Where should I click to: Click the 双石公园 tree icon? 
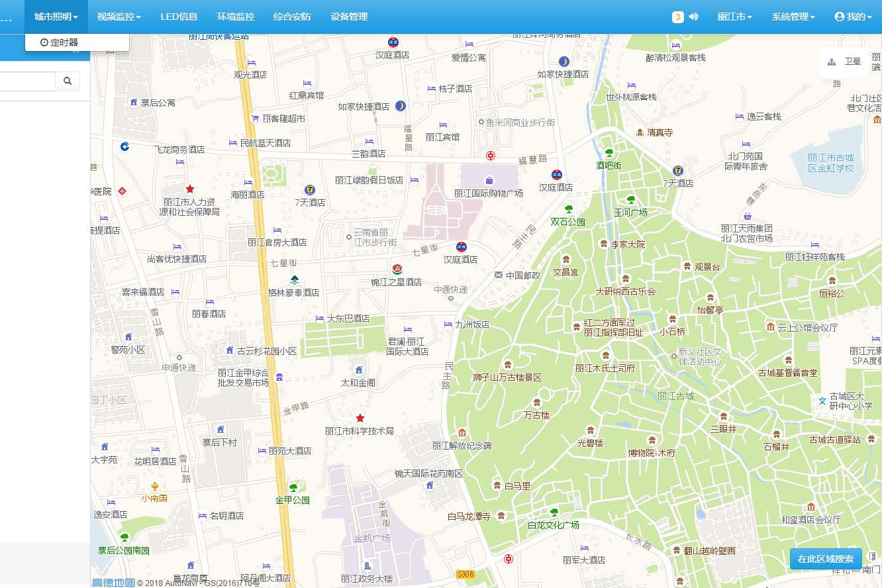(568, 209)
